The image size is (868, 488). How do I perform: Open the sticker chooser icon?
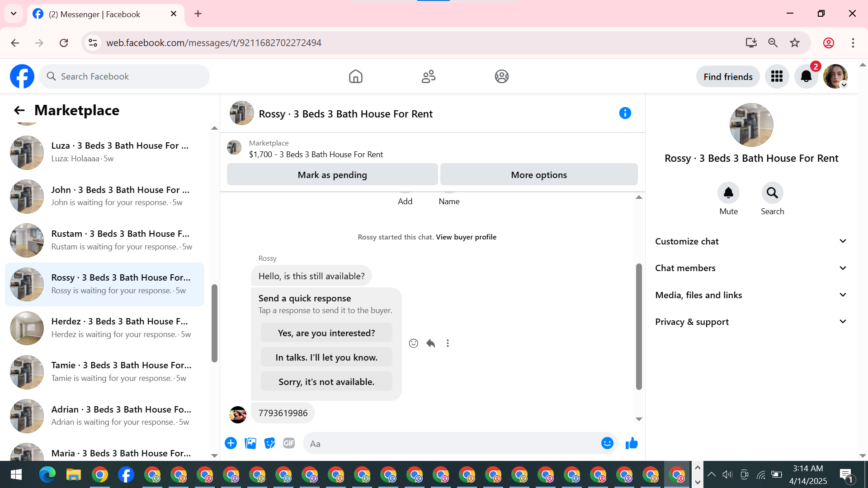click(270, 443)
